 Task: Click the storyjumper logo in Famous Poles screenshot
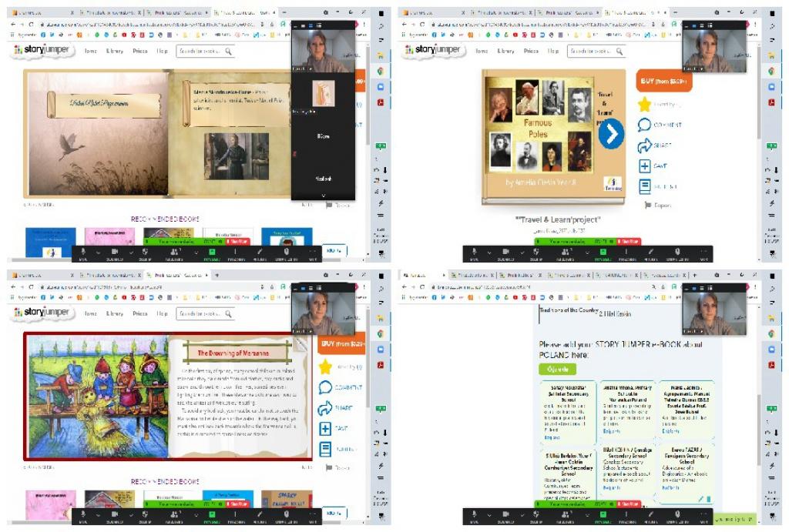(435, 50)
